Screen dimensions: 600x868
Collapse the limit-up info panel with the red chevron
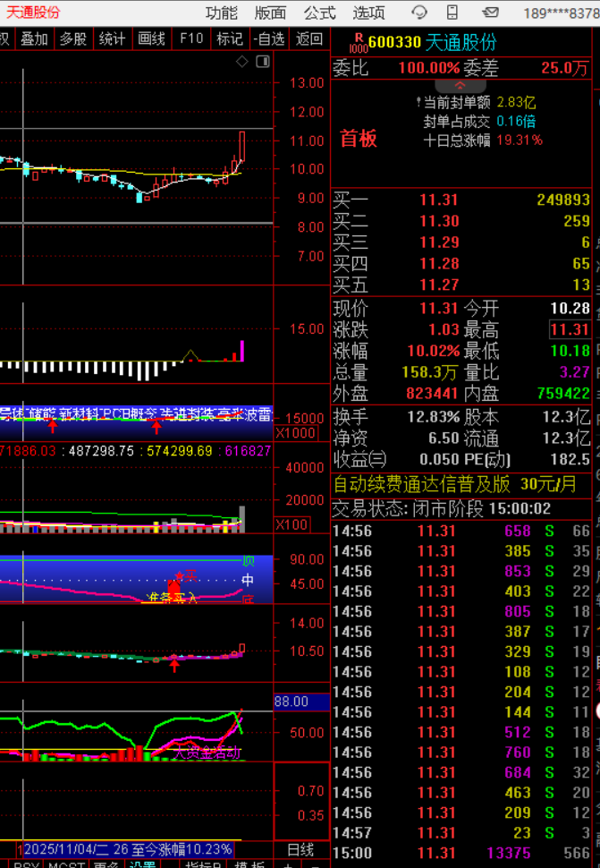coord(461,86)
